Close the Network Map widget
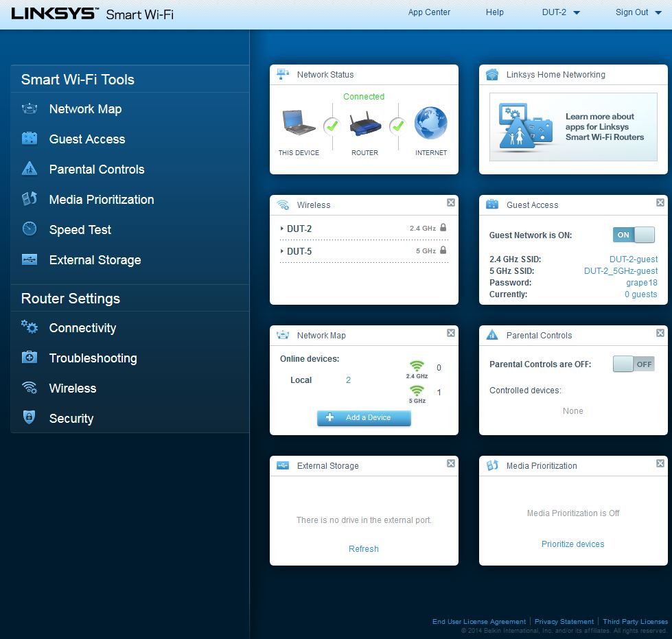The width and height of the screenshot is (672, 639). 451,333
